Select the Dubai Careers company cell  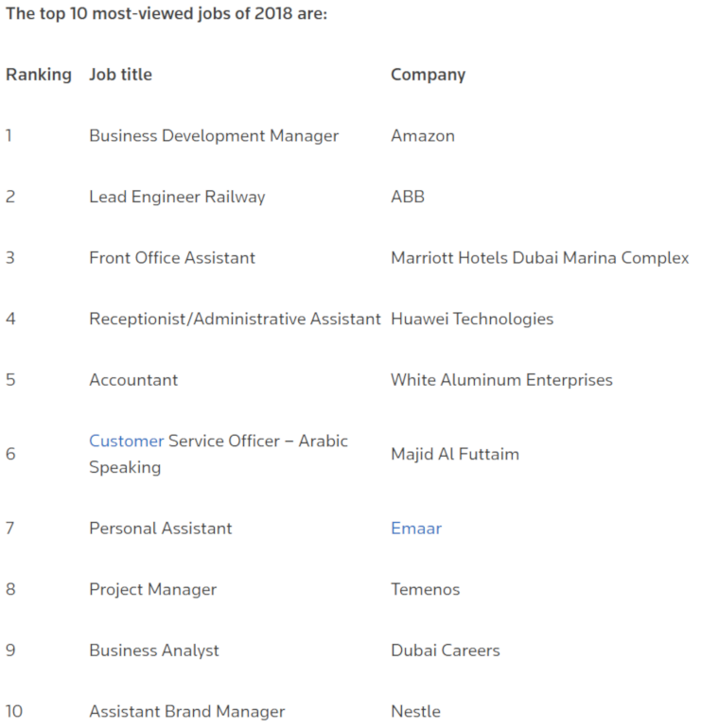click(446, 650)
